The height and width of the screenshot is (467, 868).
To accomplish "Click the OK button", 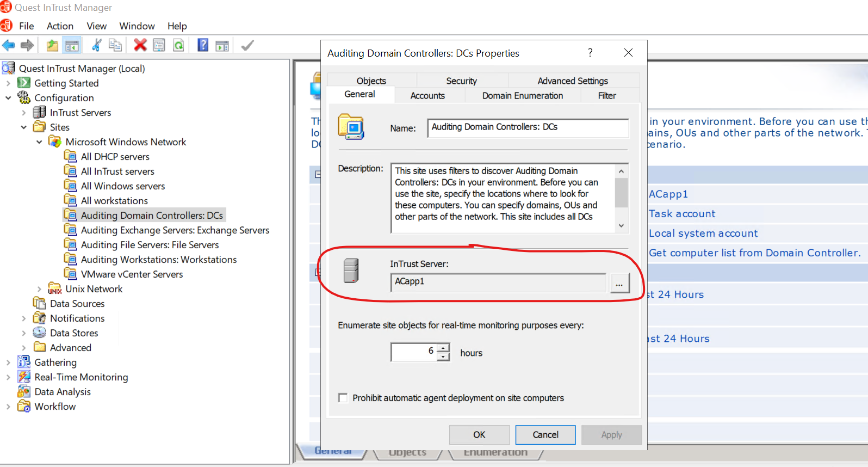I will [x=479, y=435].
